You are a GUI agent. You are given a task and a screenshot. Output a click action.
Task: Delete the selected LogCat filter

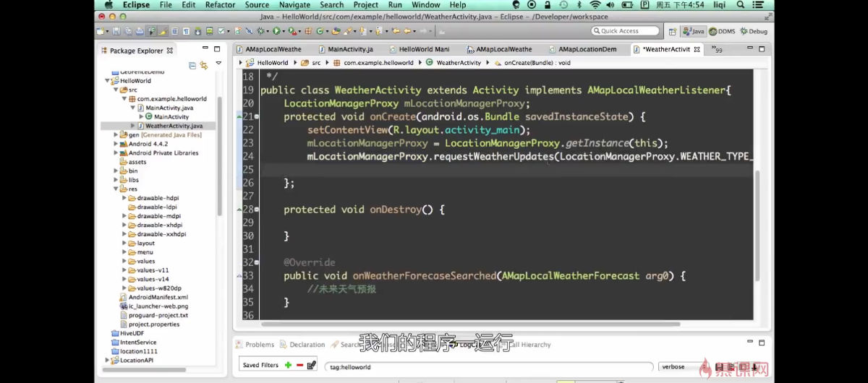(299, 366)
